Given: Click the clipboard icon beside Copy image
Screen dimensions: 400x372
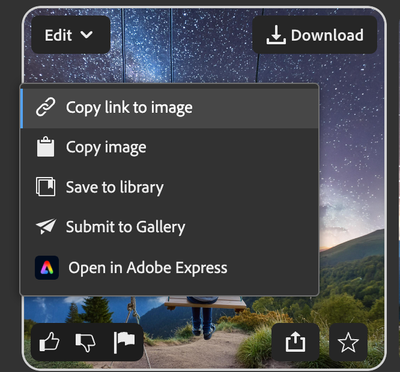Looking at the screenshot, I should click(46, 147).
